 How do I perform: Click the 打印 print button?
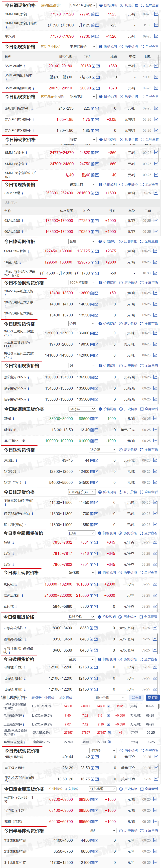pos(152,698)
